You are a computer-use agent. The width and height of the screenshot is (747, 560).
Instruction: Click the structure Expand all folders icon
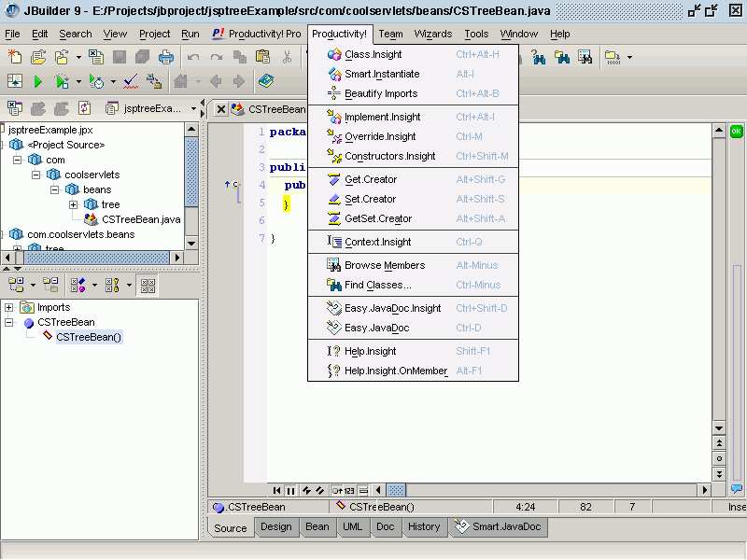pyautogui.click(x=16, y=285)
